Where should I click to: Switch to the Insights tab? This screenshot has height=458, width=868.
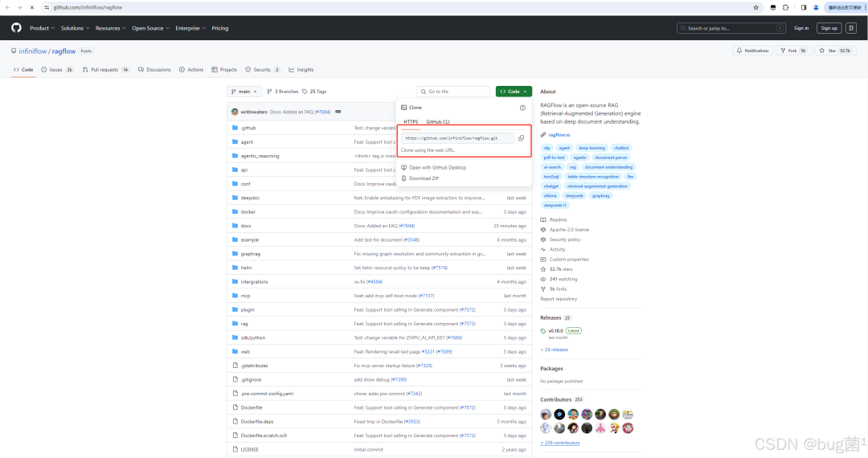[301, 70]
